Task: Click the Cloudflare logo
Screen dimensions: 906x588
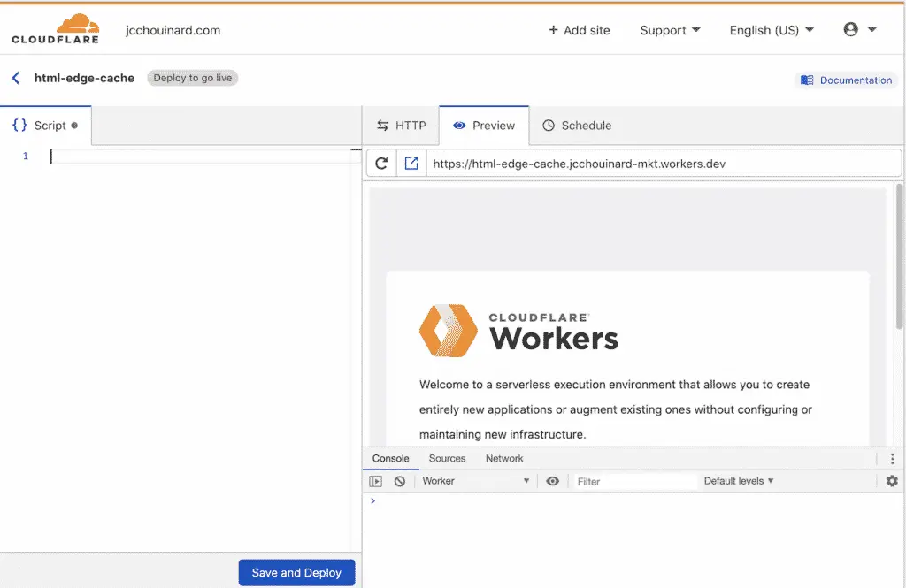Action: [56, 29]
